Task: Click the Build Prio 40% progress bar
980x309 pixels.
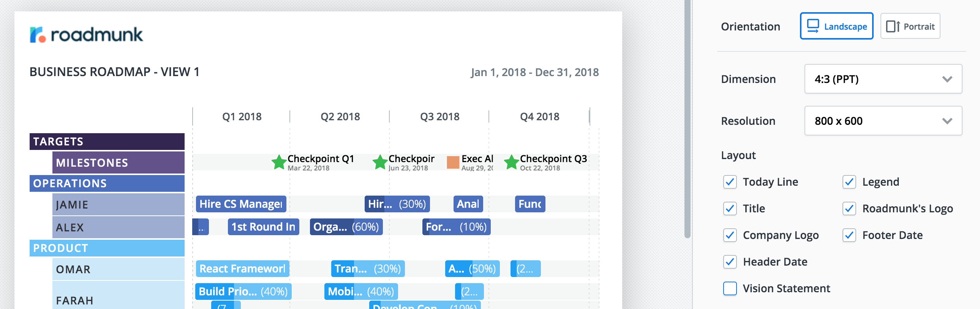Action: click(243, 292)
